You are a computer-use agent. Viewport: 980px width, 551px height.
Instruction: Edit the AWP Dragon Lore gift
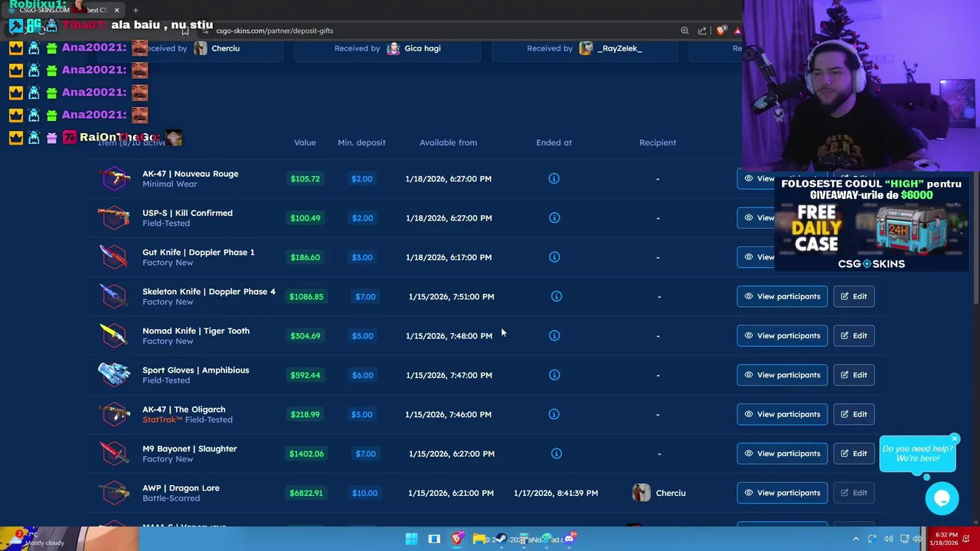coord(854,493)
